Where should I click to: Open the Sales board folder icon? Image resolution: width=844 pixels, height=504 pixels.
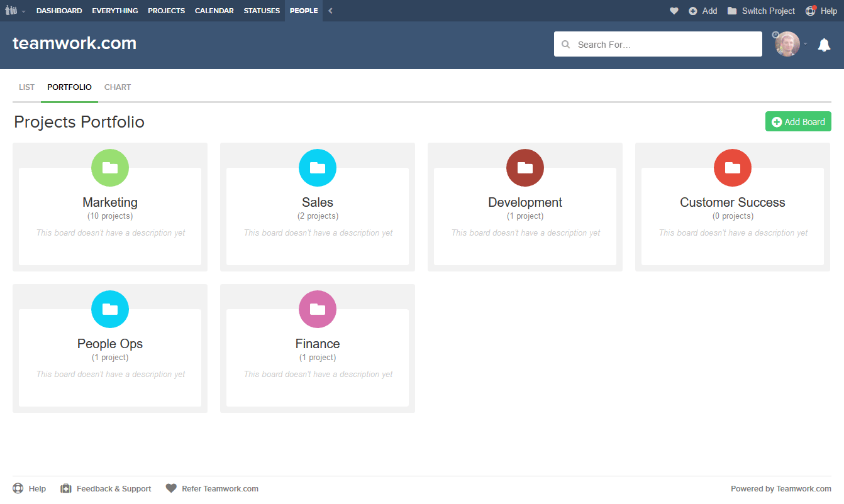pos(318,168)
